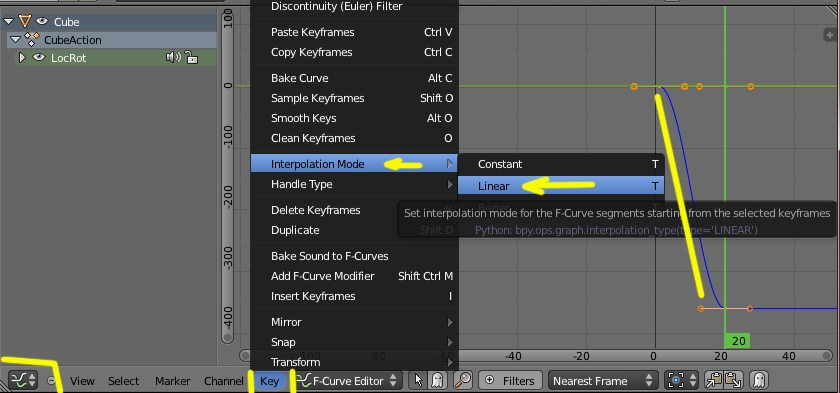Click the create ghost curves icon

click(x=760, y=381)
